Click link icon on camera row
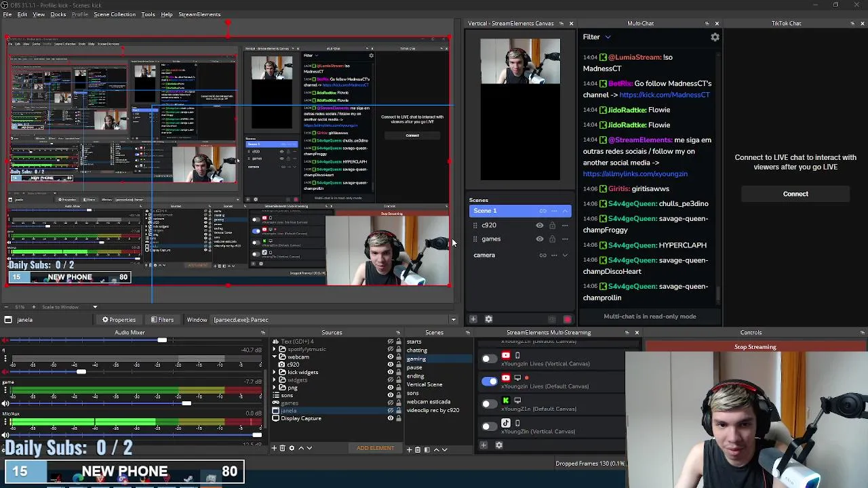 [x=542, y=256]
